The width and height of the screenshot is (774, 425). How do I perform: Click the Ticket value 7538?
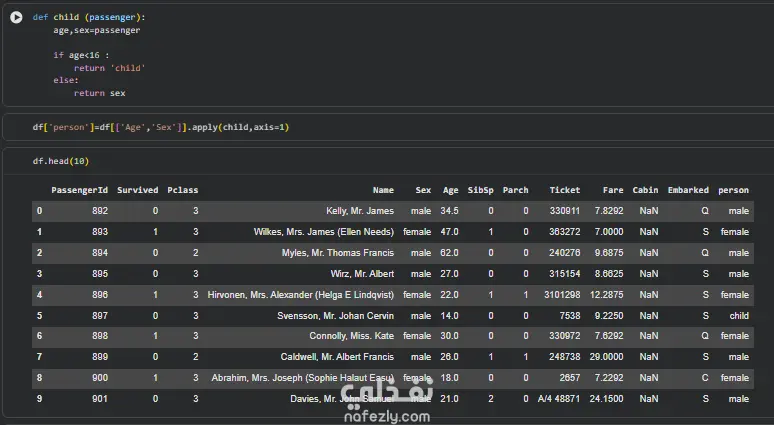click(570, 316)
